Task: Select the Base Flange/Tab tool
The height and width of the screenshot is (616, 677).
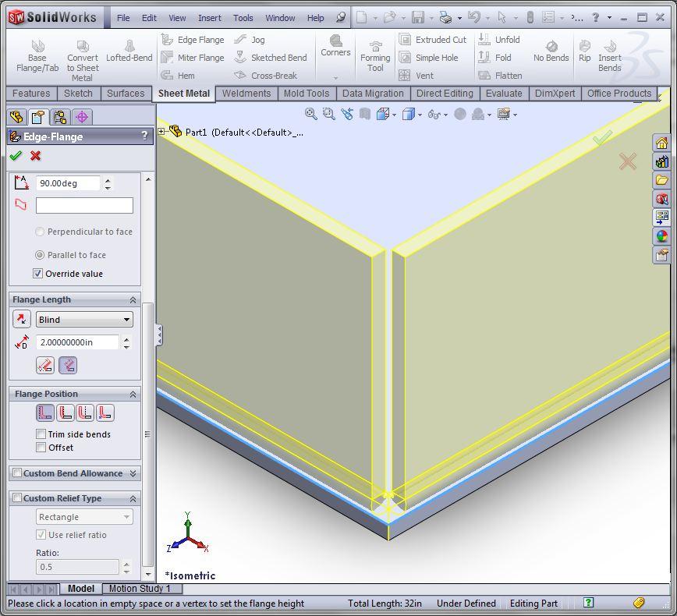Action: pyautogui.click(x=37, y=56)
